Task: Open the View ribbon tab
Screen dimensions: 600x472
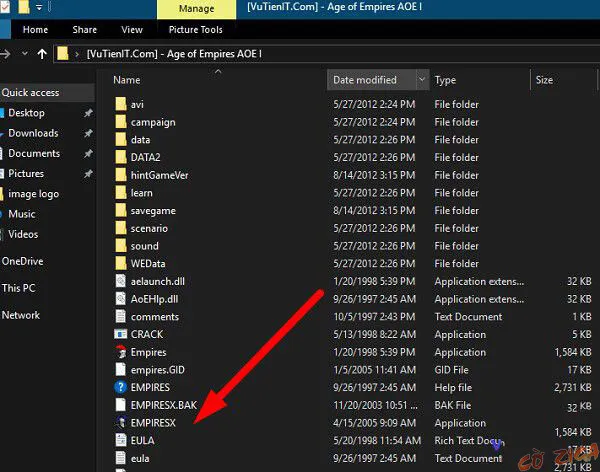Action: (x=134, y=30)
